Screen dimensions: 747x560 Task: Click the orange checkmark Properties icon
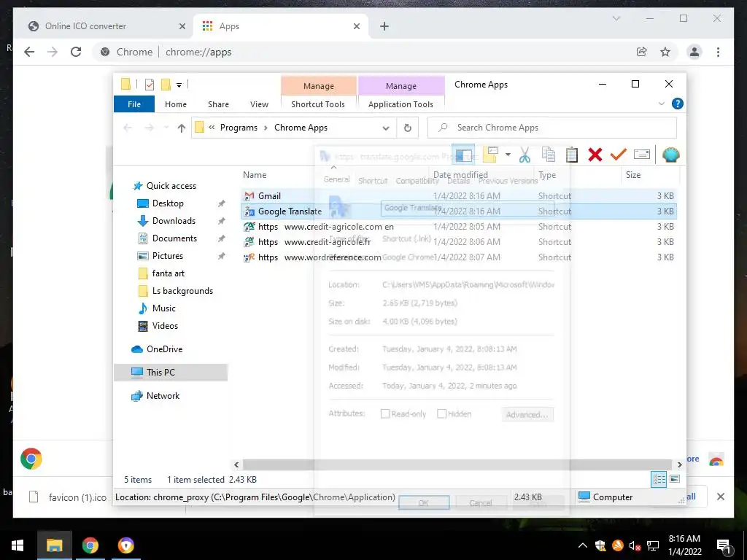[619, 155]
